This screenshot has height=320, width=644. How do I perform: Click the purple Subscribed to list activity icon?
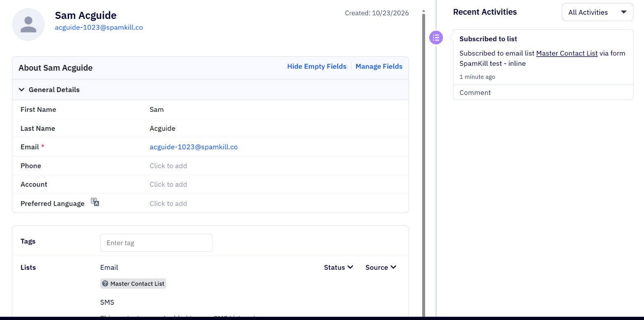[436, 38]
